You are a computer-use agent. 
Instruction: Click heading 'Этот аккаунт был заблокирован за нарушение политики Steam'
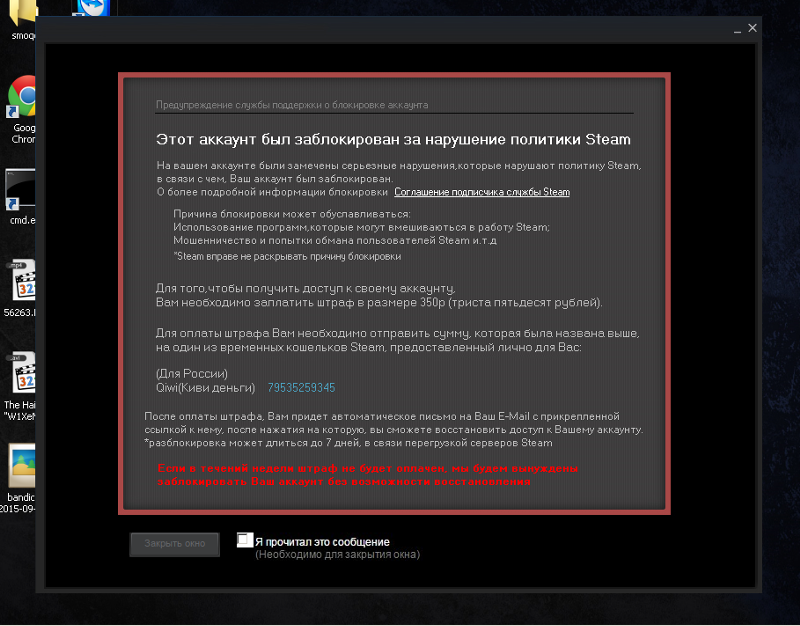393,140
